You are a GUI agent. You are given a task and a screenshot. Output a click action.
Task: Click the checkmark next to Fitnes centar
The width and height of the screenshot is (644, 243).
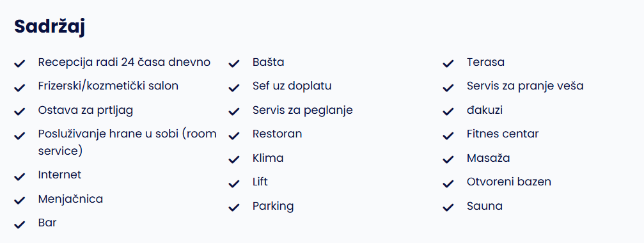click(448, 136)
